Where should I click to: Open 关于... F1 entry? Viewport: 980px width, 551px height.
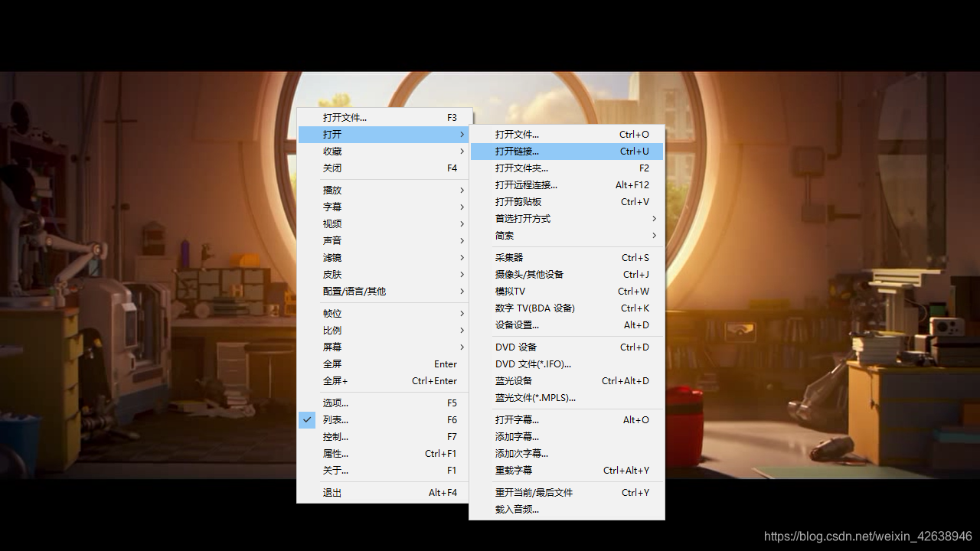(384, 471)
